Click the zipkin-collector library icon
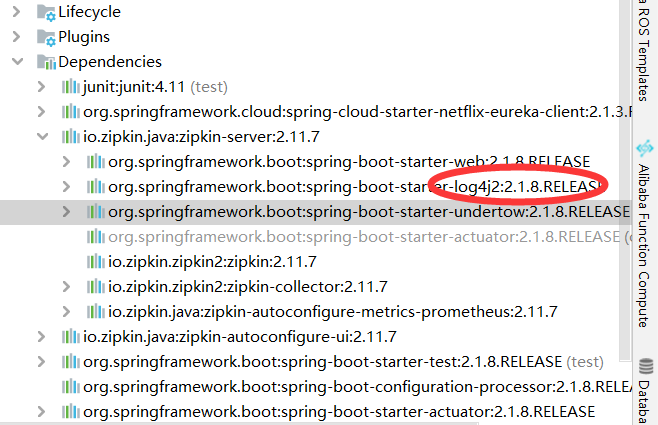Screen dimensions: 658x425 coord(96,287)
